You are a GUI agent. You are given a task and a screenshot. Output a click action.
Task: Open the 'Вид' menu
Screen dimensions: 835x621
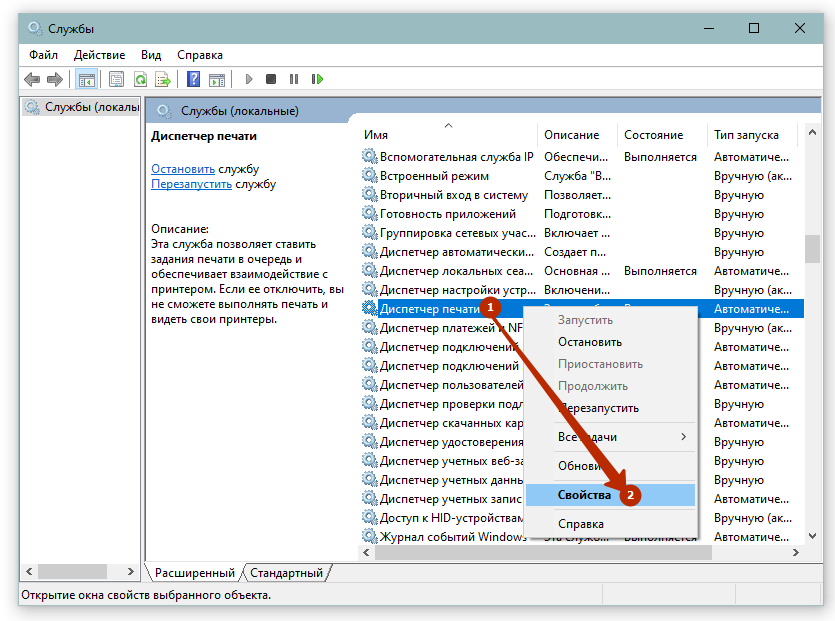tap(151, 55)
